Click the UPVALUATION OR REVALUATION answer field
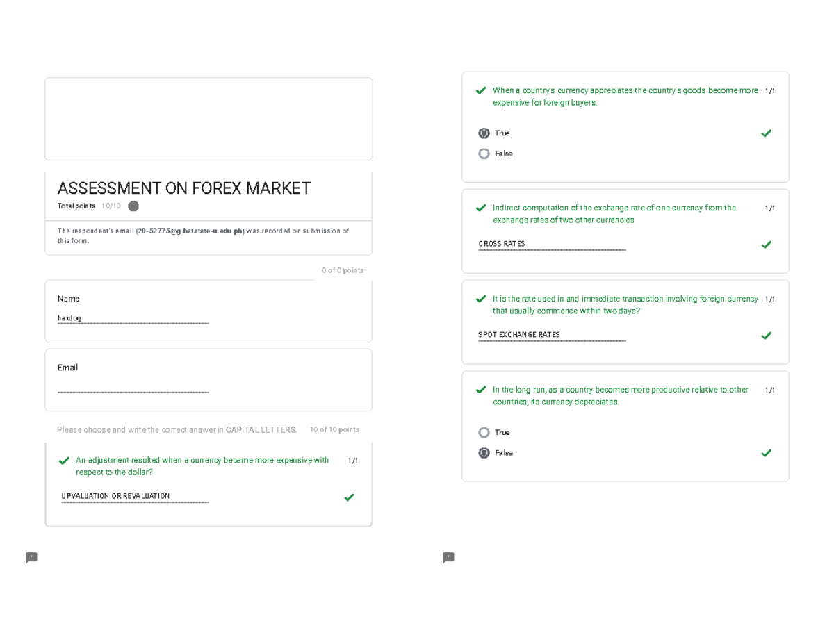This screenshot has height=644, width=834. 136,497
